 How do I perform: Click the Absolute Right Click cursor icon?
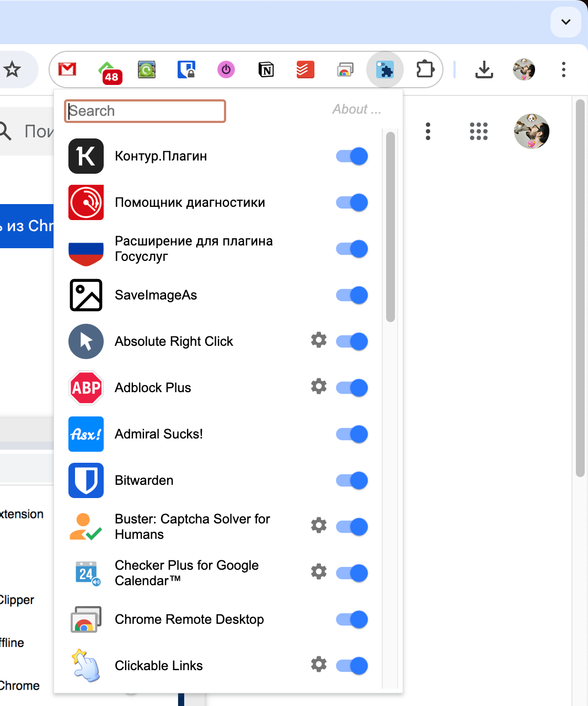(x=86, y=341)
